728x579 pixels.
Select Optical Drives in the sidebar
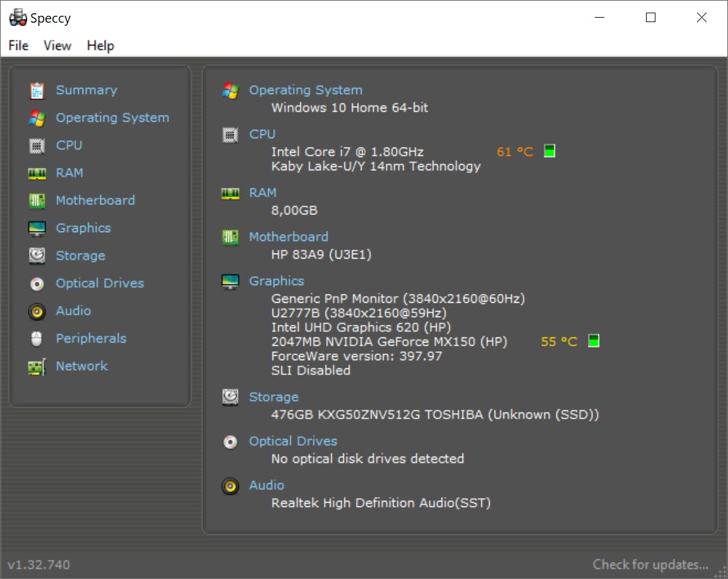click(x=100, y=283)
